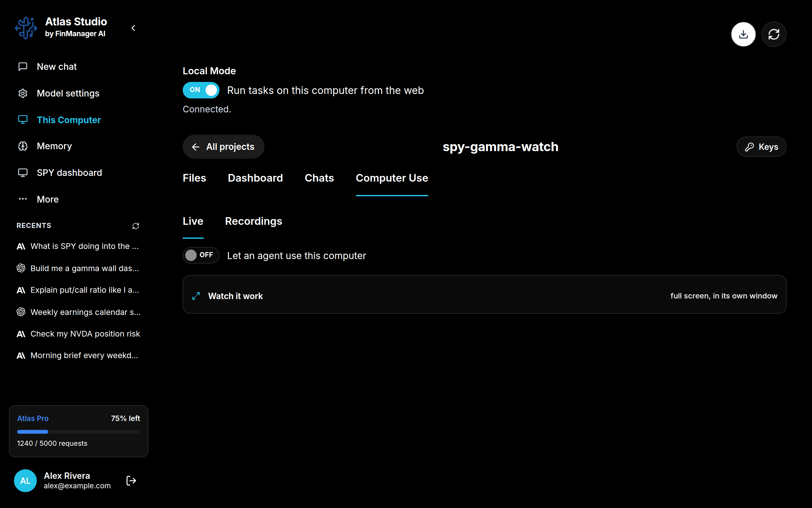Image resolution: width=812 pixels, height=508 pixels.
Task: Select the Live sub-tab
Action: click(193, 221)
